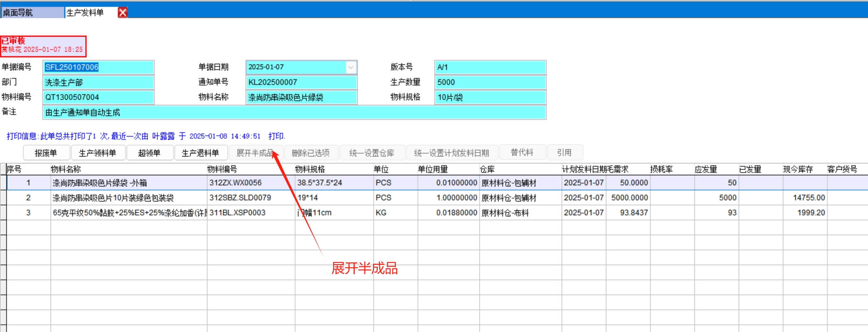This screenshot has height=332, width=868.
Task: Click the 打印 link in print info
Action: 276,136
